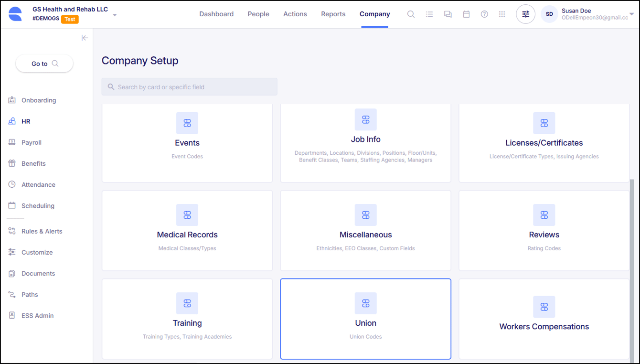The image size is (640, 364).
Task: Collapse the left sidebar panel
Action: point(85,38)
